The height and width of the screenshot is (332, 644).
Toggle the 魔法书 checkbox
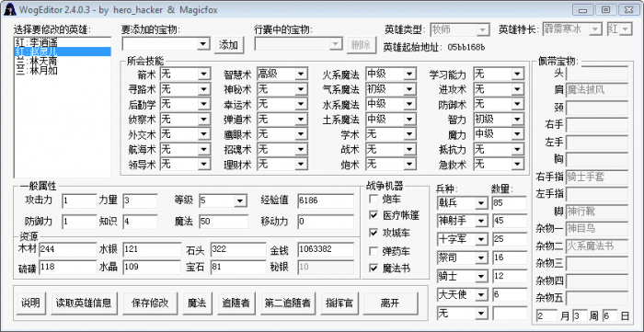(x=374, y=269)
